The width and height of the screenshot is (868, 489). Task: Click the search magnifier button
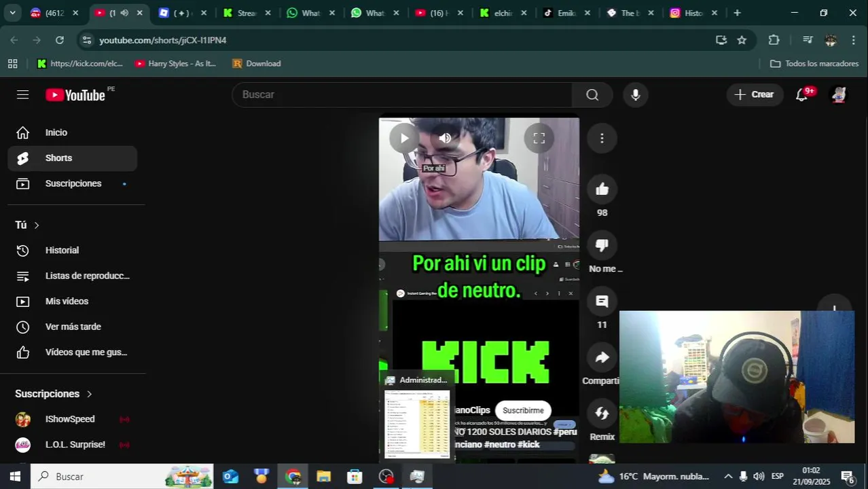[592, 94]
